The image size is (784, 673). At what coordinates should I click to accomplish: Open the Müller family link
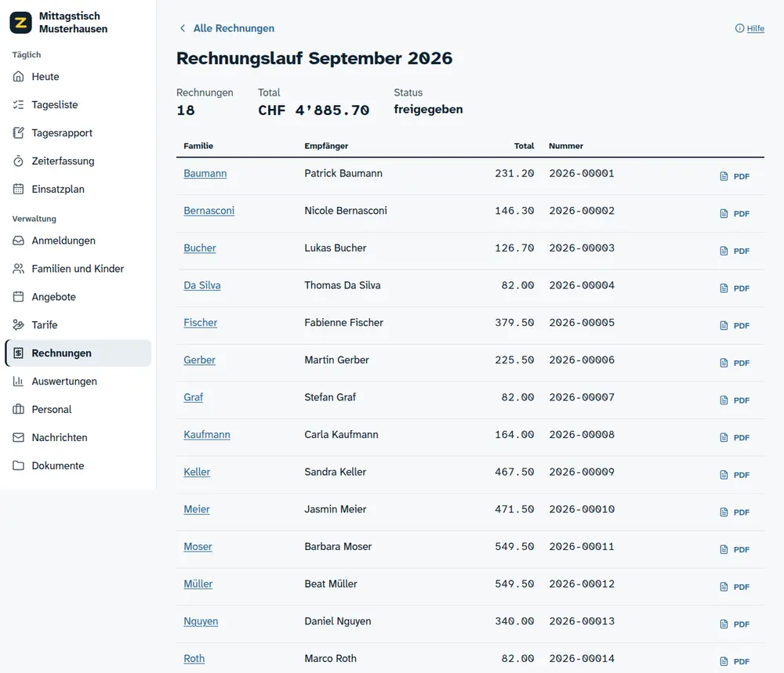point(198,584)
